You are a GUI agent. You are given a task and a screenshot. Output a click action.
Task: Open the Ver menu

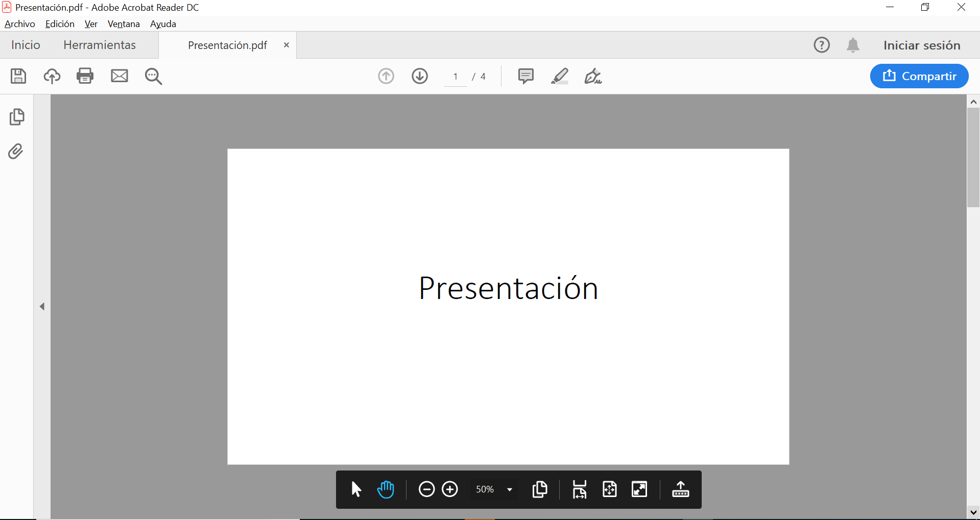91,24
